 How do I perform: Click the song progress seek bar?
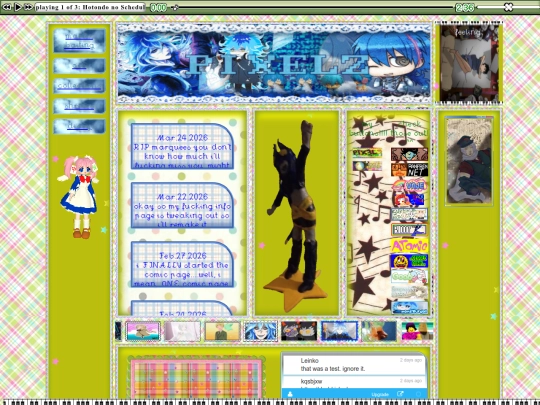[x=315, y=7]
